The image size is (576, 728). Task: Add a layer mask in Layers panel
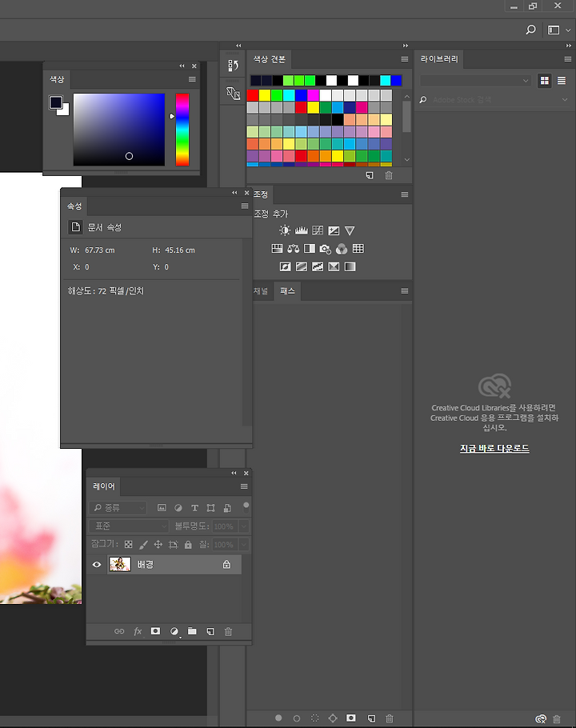[155, 631]
